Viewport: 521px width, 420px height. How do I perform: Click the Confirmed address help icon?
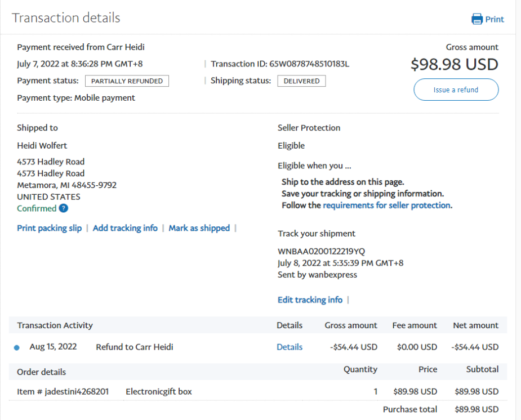click(x=64, y=208)
